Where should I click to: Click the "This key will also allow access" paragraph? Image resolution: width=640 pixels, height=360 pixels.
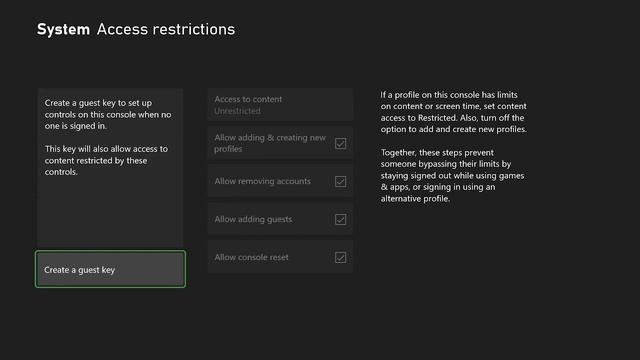(107, 160)
